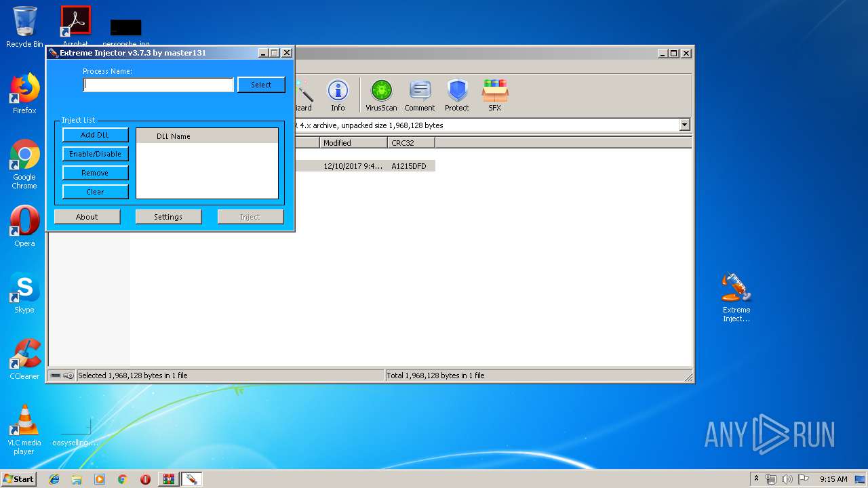Open Internet Explorer from the taskbar
868x488 pixels.
pos(54,479)
